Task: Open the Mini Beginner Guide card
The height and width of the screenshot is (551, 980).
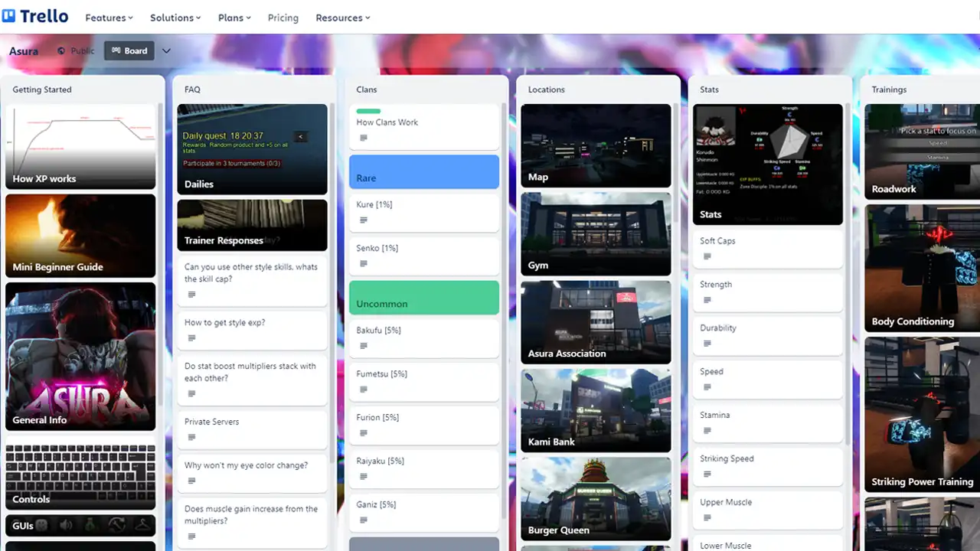Action: coord(80,236)
